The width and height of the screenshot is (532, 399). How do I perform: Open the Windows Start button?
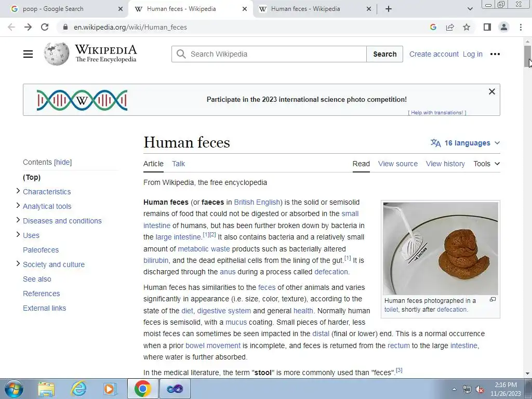pyautogui.click(x=14, y=389)
